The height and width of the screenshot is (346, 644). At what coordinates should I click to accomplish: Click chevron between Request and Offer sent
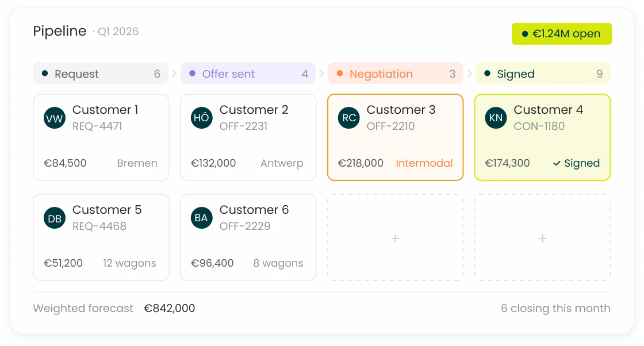coord(174,74)
